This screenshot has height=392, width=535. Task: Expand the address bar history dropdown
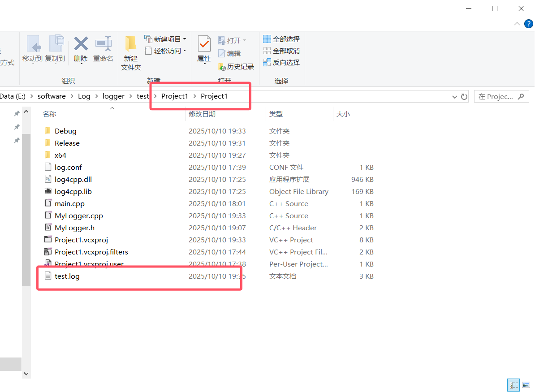point(454,96)
